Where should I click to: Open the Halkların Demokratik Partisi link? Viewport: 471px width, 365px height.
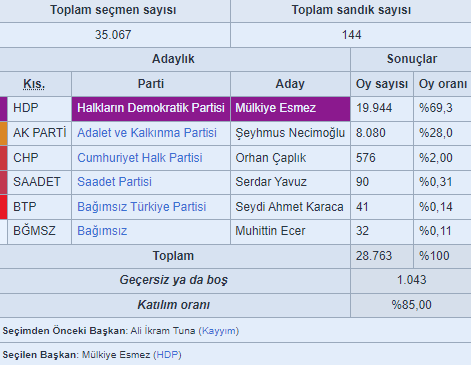point(151,108)
